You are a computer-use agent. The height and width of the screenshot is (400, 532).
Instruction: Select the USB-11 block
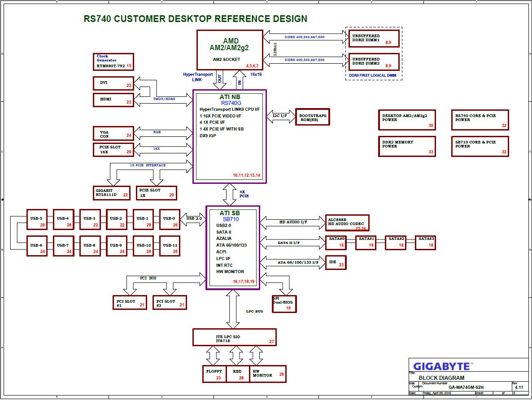click(170, 246)
